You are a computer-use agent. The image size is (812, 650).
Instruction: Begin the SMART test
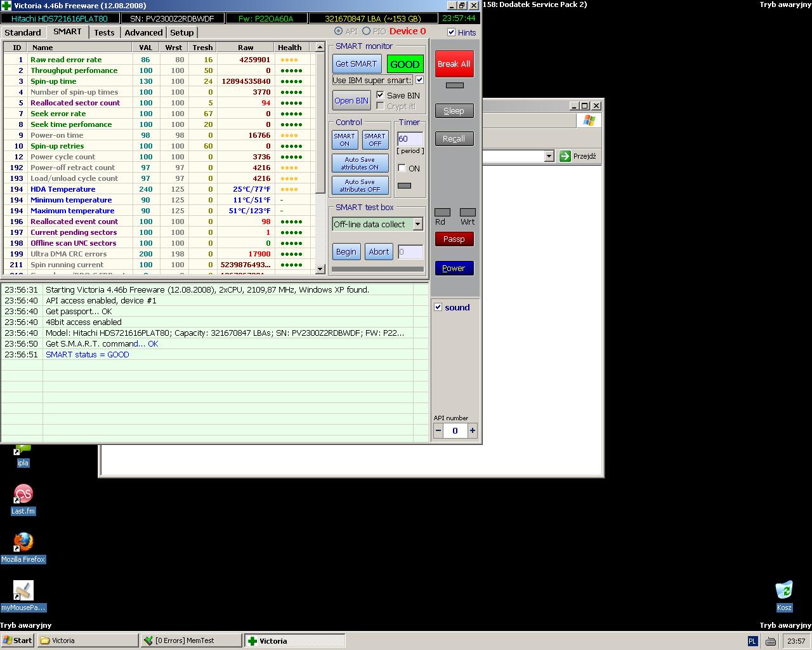click(x=346, y=252)
